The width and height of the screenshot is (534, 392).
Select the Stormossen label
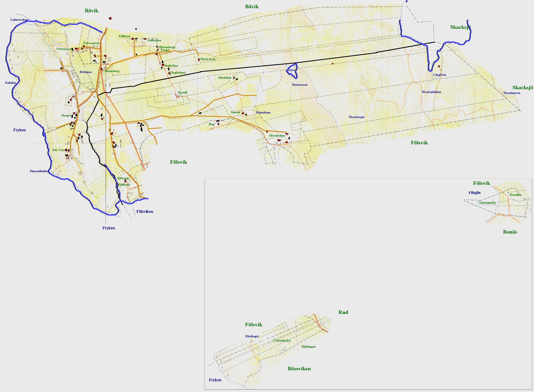pyautogui.click(x=300, y=85)
